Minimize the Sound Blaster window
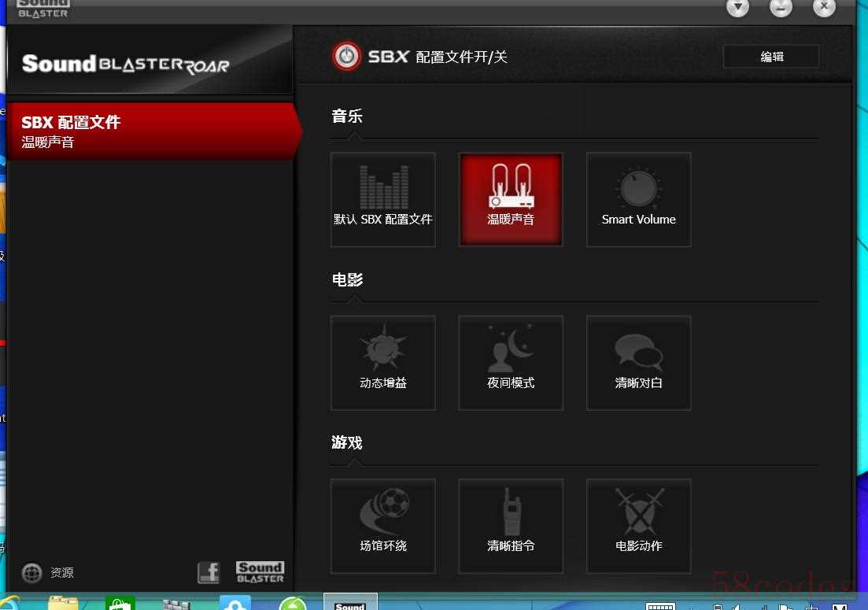 coord(781,6)
